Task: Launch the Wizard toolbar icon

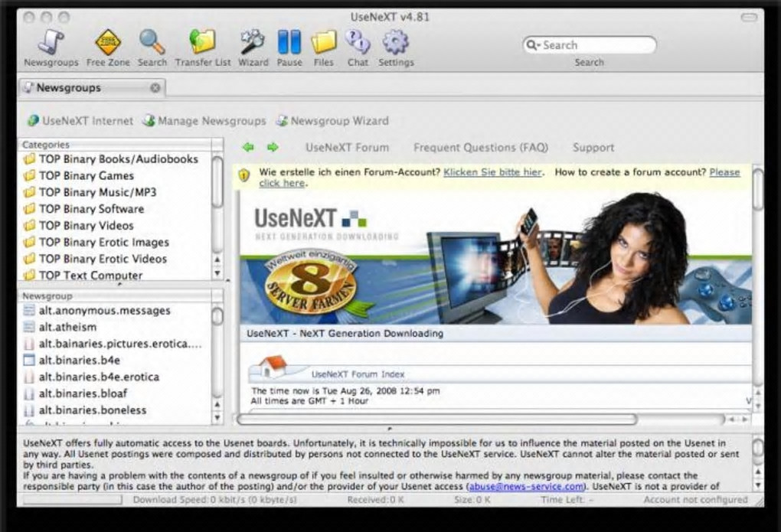Action: [x=253, y=42]
